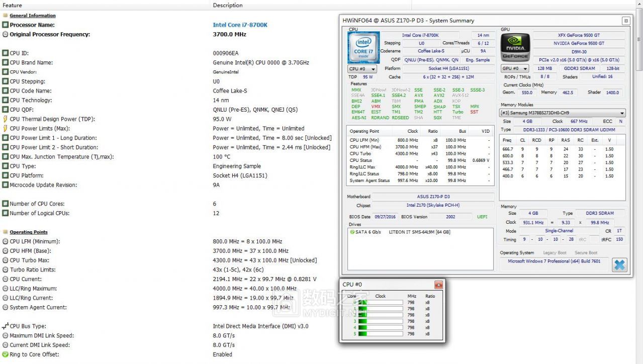Toggle the ECC indicator showing N
The width and height of the screenshot is (643, 364).
[x=621, y=121]
